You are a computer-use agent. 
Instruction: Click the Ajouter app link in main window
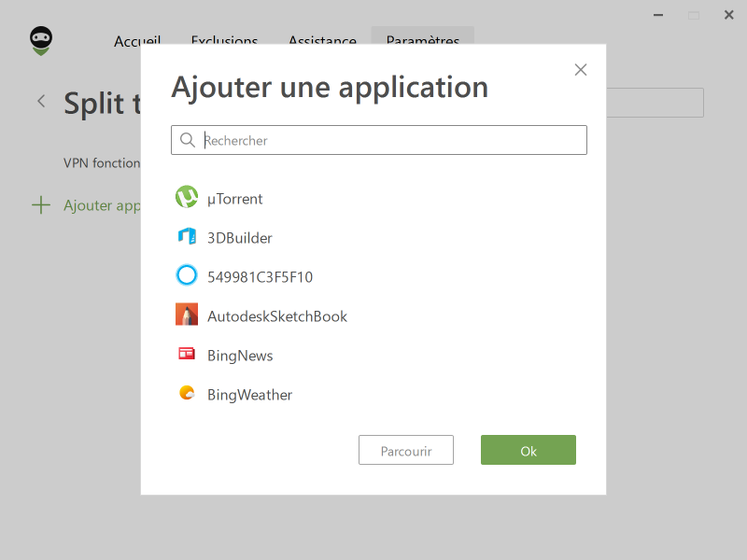coord(102,205)
